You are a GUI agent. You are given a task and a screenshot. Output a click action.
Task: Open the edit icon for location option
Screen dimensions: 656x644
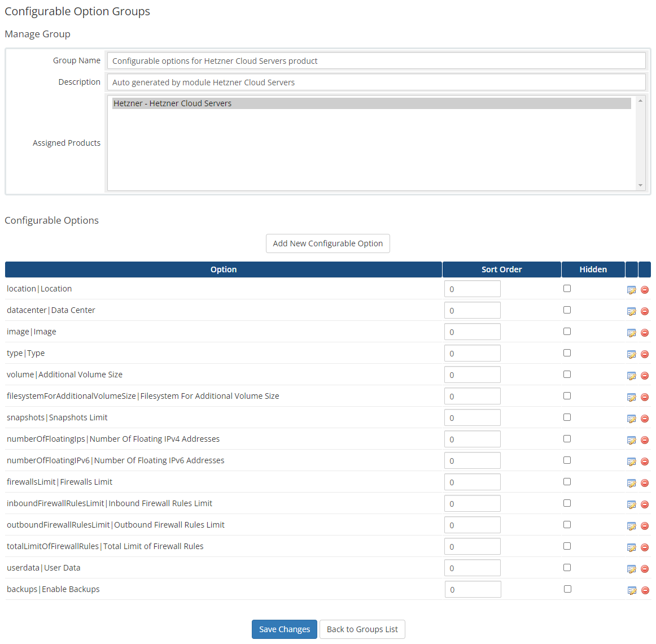(632, 289)
